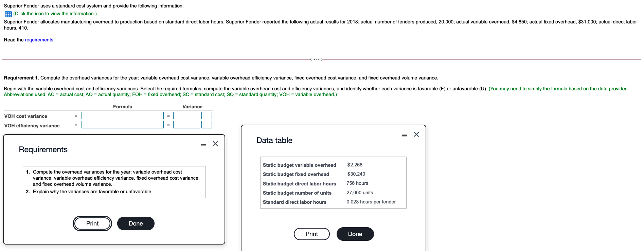Click the Standard direct labor hours label

[x=294, y=202]
